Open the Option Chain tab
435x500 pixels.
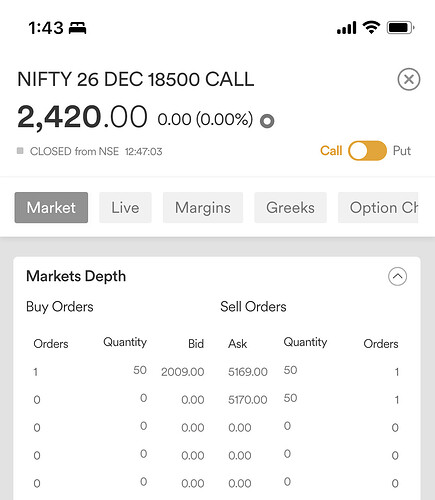(x=378, y=207)
